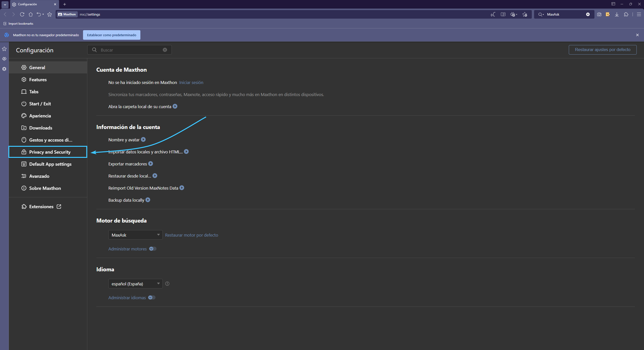Click the info icon next to language dropdown
The image size is (644, 350).
coord(167,284)
